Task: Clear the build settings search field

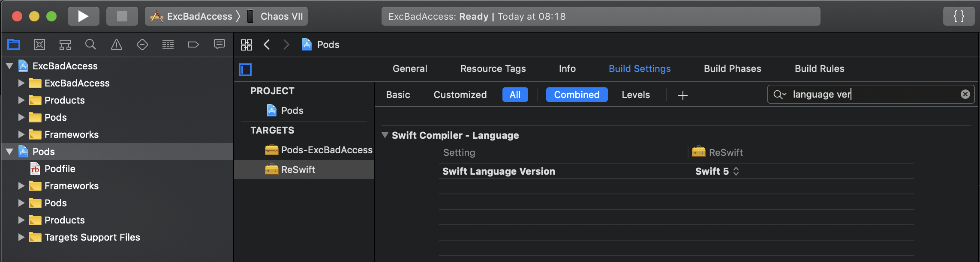Action: point(965,94)
